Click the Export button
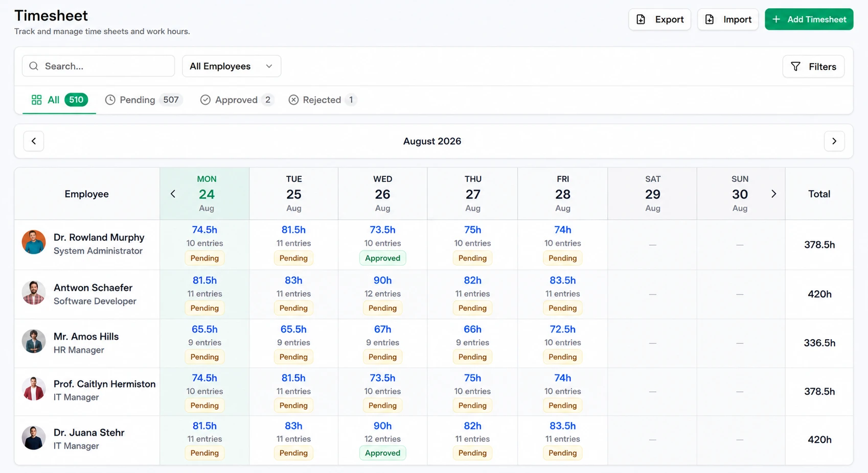The height and width of the screenshot is (473, 868). point(659,19)
